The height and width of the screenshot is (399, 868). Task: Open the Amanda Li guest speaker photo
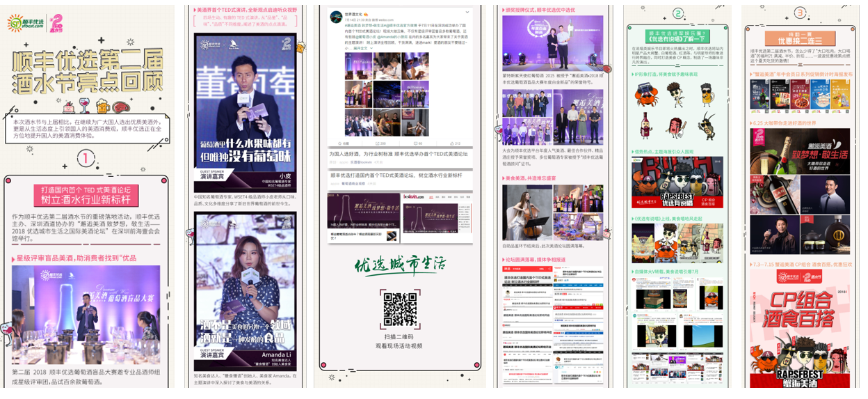[245, 291]
